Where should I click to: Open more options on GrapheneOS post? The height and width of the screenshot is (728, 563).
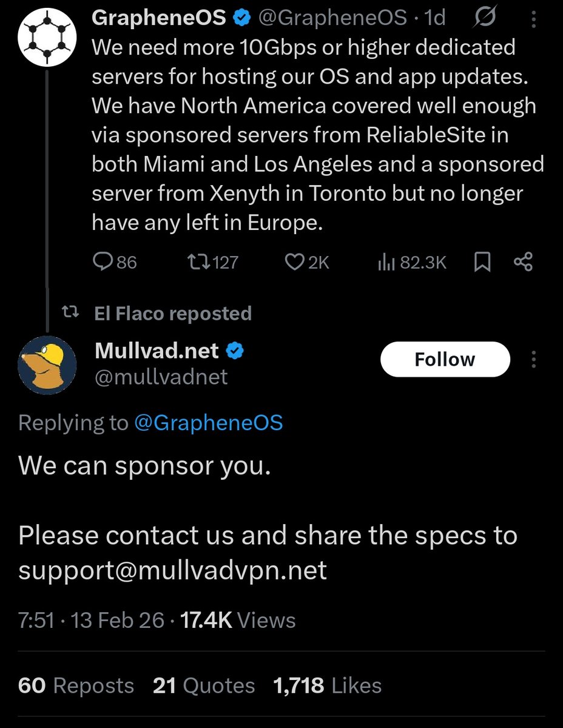tap(534, 20)
